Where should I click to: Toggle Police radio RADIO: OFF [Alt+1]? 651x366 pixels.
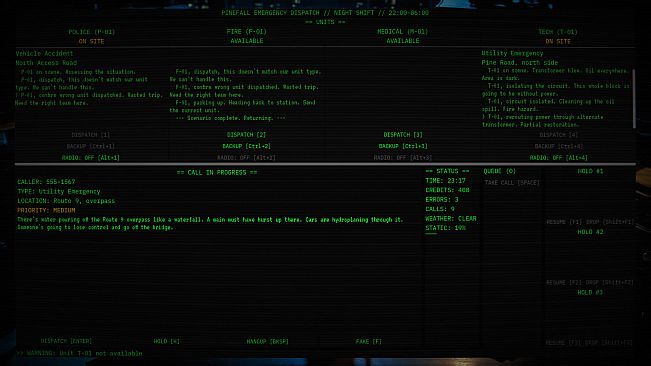(x=91, y=158)
